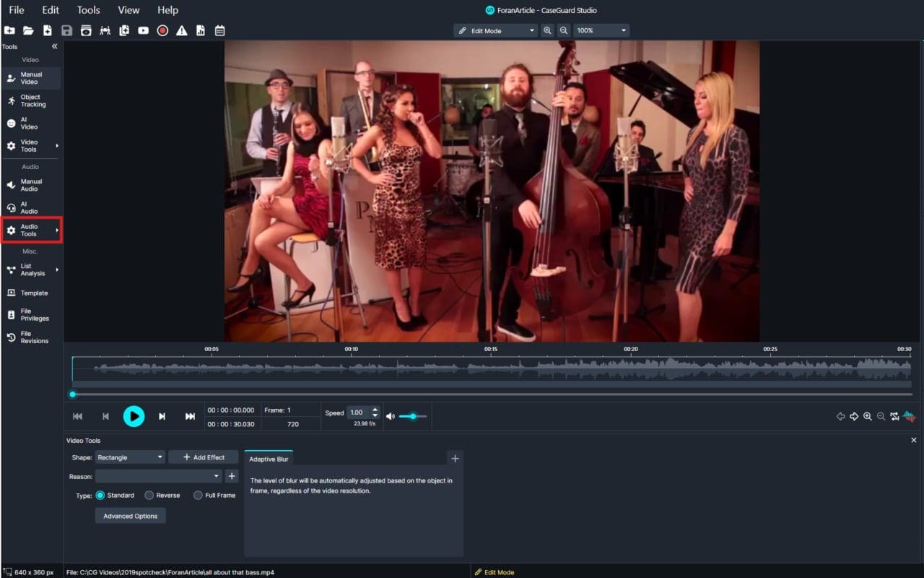Click the Add Effect button
The height and width of the screenshot is (578, 924).
tap(204, 457)
